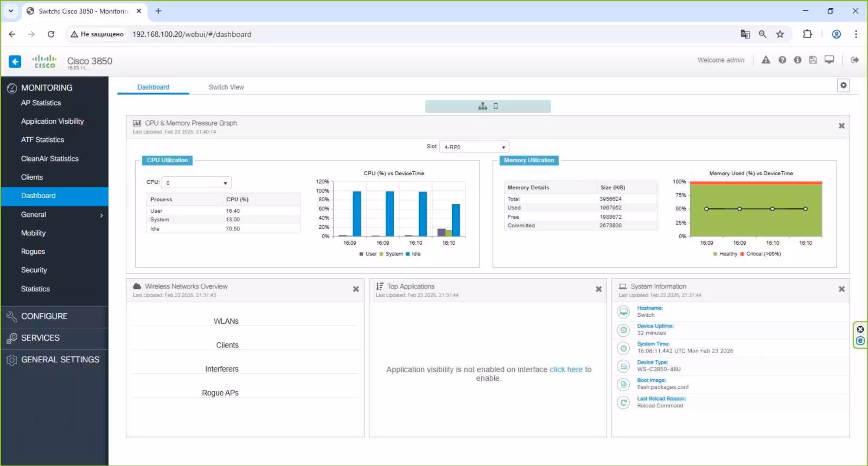868x466 pixels.
Task: Click the blue back arrow beside Cisco logo
Action: coord(15,62)
